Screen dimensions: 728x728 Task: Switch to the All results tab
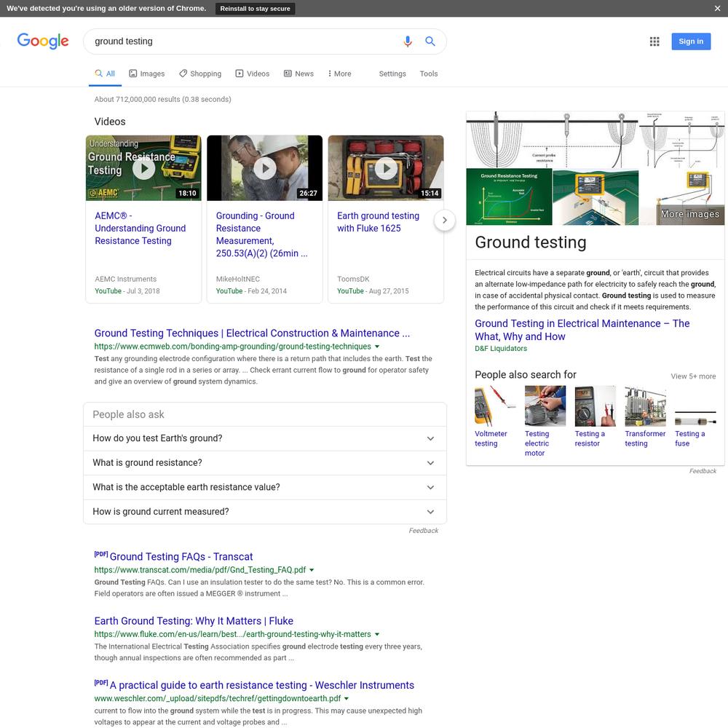(105, 74)
